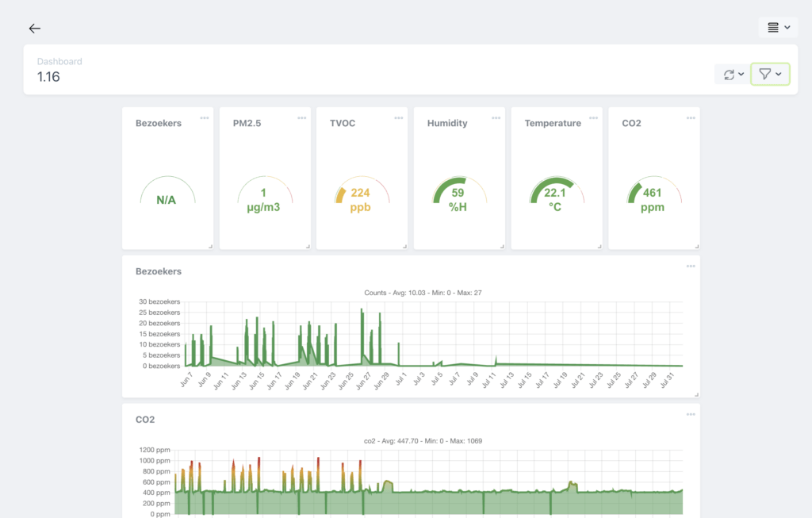Click the Humidity card title
The image size is (812, 518).
pyautogui.click(x=447, y=123)
